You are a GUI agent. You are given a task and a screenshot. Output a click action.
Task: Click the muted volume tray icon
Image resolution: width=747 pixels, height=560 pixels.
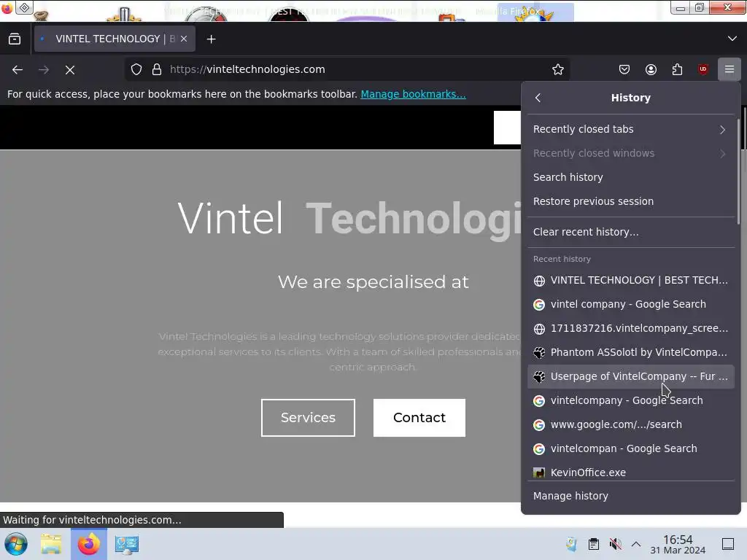(x=615, y=544)
